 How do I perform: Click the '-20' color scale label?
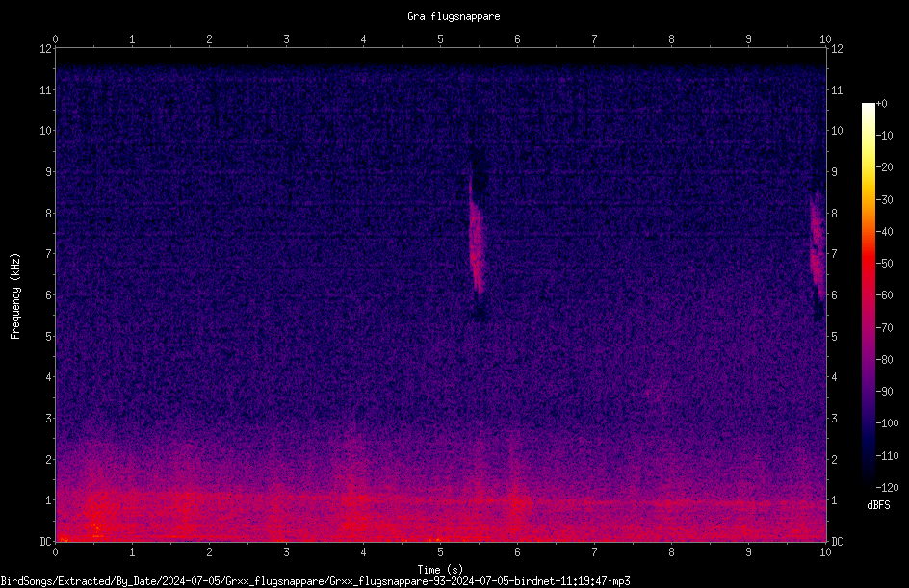pos(884,167)
